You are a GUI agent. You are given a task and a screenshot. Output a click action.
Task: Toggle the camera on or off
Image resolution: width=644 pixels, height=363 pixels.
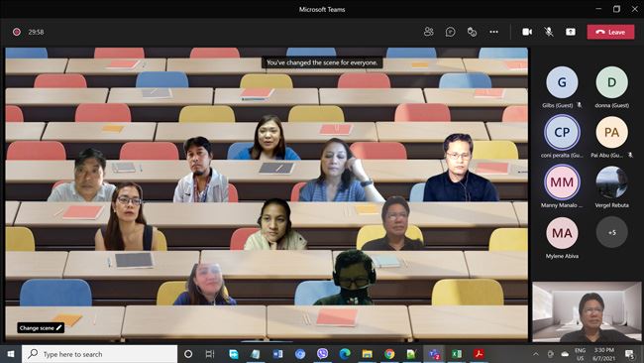click(x=527, y=32)
